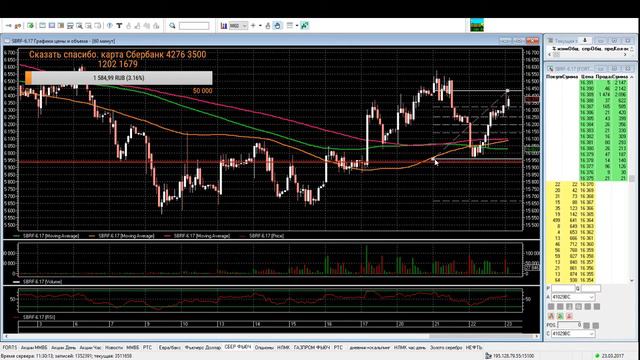Open the C client code dropdown
Image resolution: width=640 pixels, height=360 pixels.
[573, 334]
